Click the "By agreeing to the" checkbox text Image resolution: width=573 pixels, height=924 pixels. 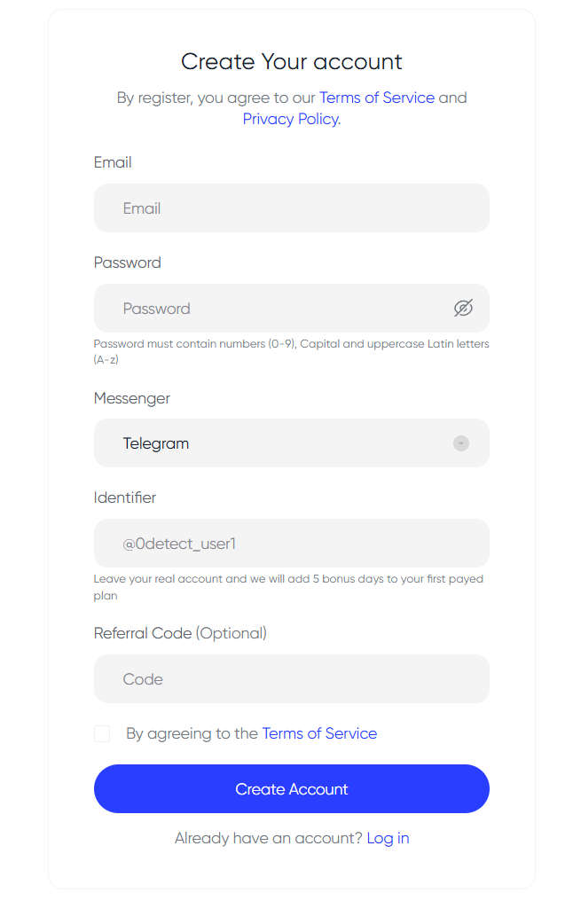(192, 733)
